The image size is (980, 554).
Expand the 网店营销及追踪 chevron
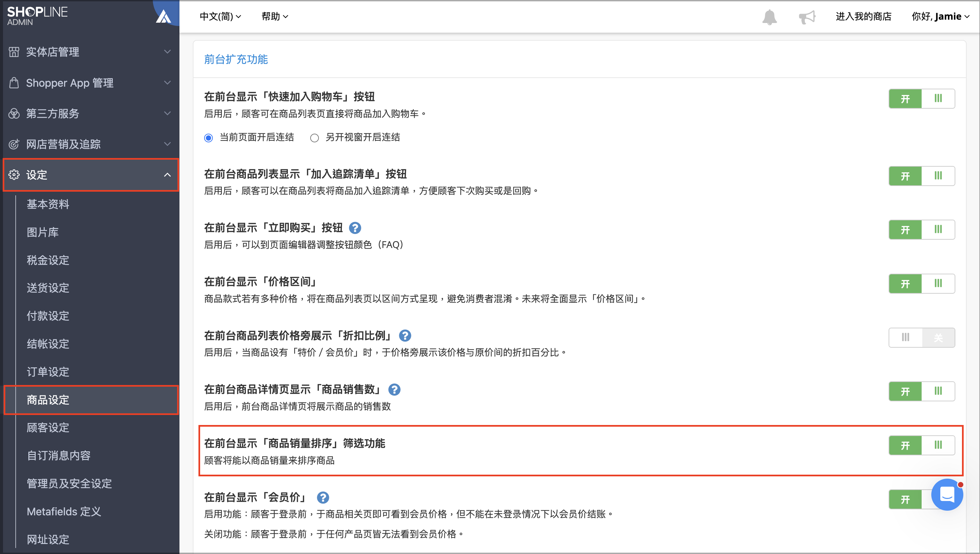[x=167, y=144]
